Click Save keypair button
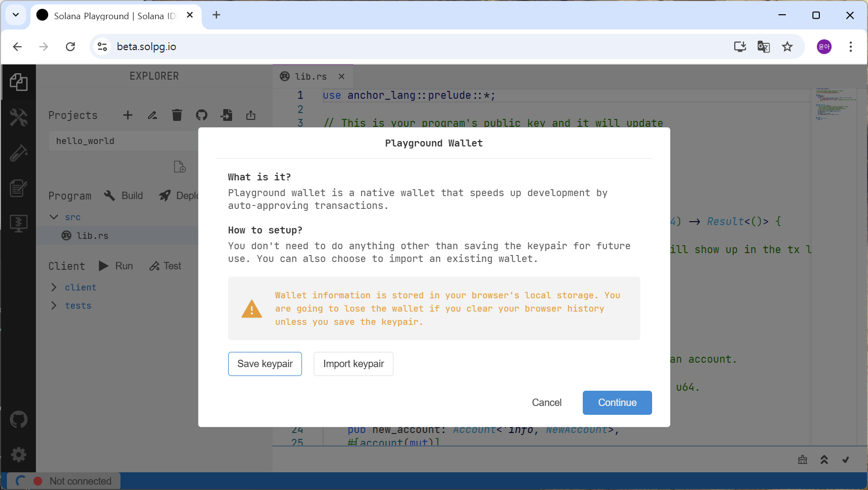Screen dimensions: 868x490 click(265, 364)
